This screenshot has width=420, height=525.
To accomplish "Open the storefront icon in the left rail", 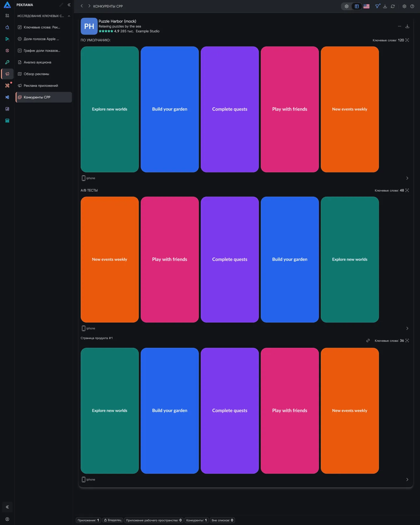I will point(7,120).
